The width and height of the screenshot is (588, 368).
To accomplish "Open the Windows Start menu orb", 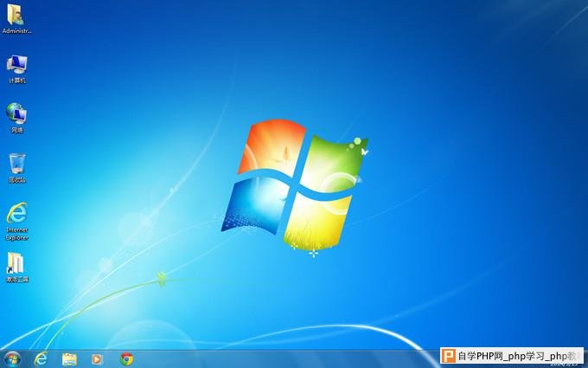I will pos(12,359).
